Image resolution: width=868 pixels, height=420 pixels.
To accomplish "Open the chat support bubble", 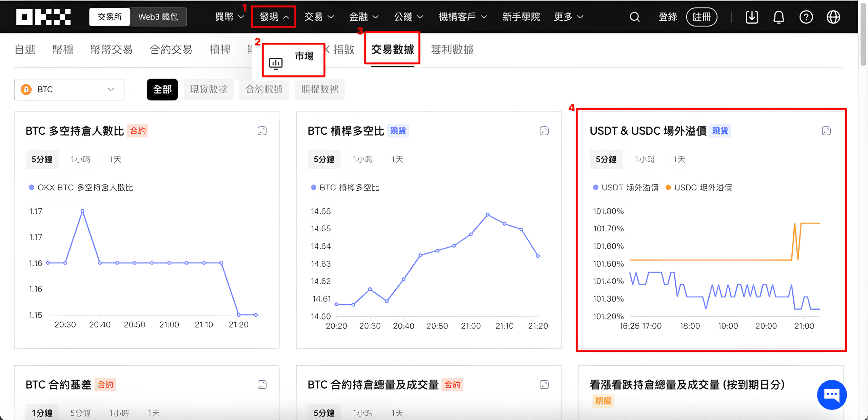I will pos(832,395).
